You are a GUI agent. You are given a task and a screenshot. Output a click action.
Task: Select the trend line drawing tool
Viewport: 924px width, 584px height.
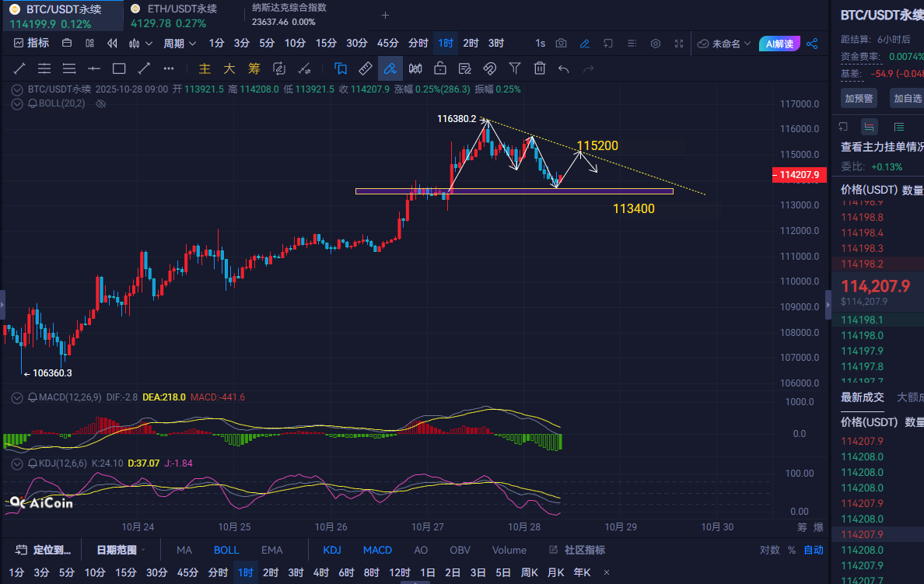[19, 68]
